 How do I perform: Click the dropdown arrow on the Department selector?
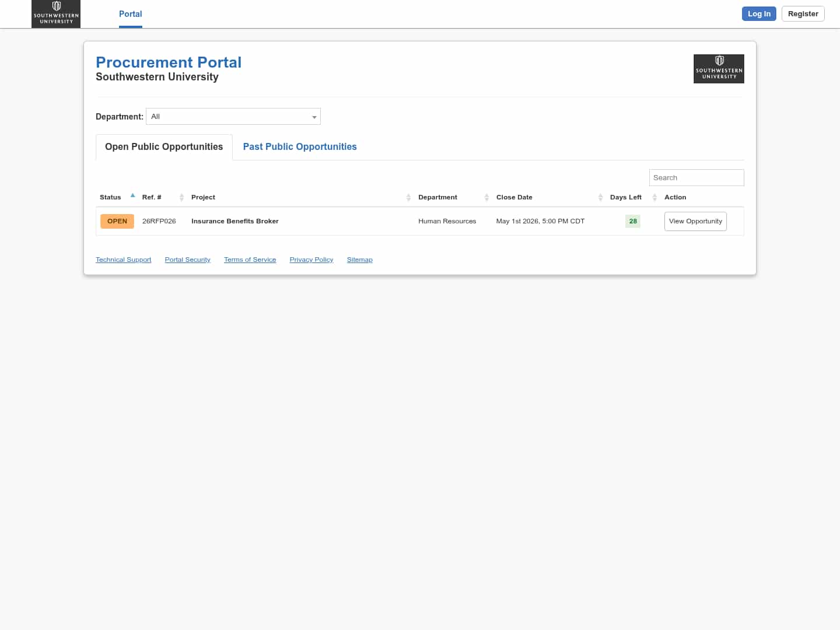point(314,117)
